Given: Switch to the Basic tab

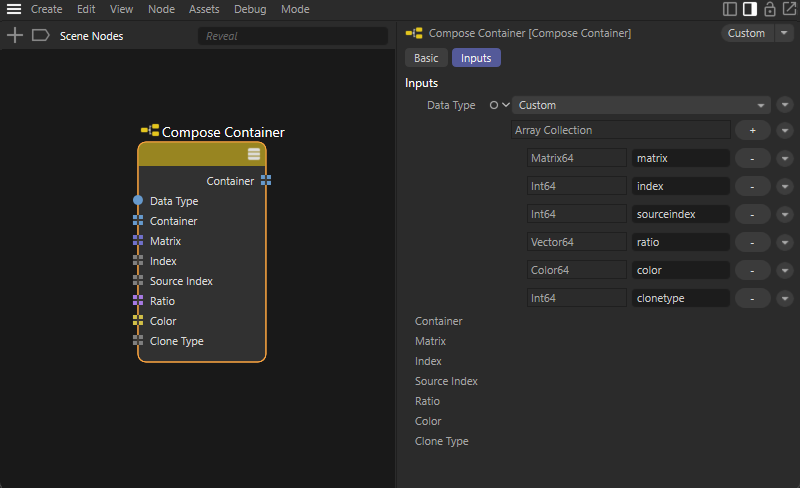Looking at the screenshot, I should pyautogui.click(x=426, y=58).
